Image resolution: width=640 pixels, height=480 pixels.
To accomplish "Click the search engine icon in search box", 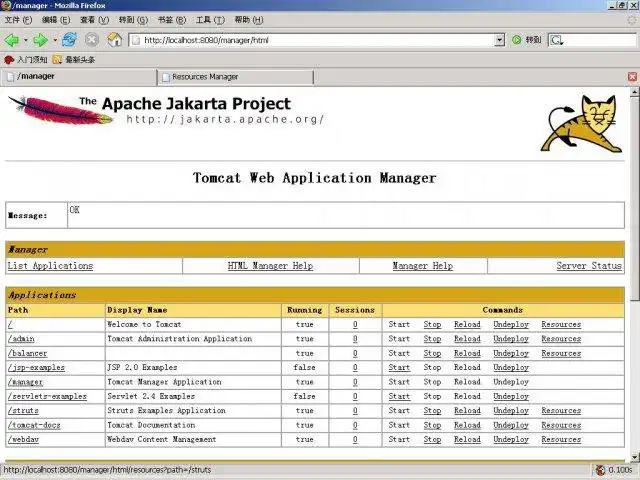I will click(556, 40).
